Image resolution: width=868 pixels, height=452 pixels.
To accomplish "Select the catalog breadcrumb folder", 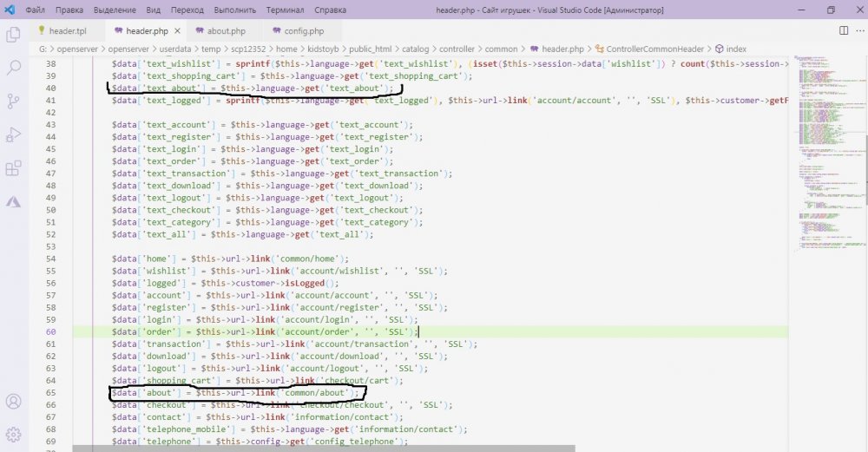I will tap(415, 49).
